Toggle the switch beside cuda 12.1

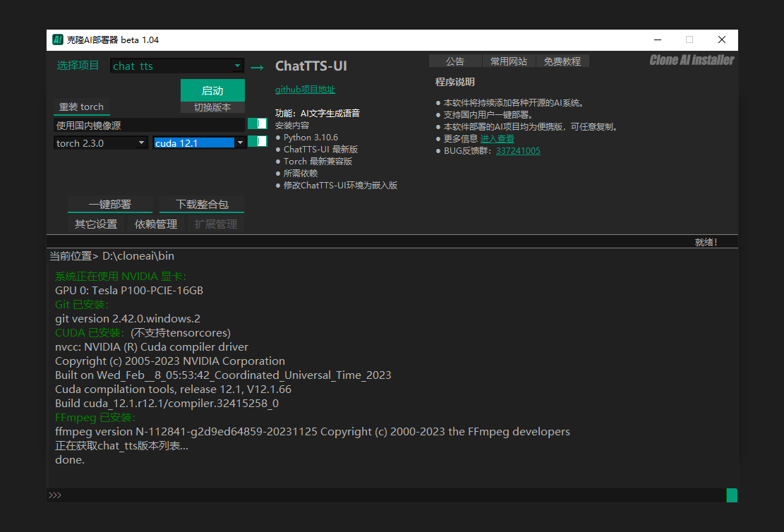[x=258, y=142]
